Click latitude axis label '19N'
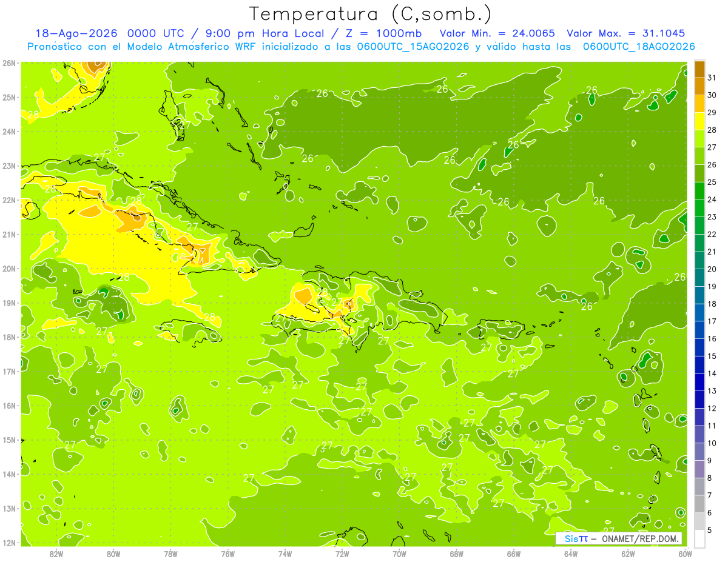Viewport: 728px width, 562px height. 9,303
